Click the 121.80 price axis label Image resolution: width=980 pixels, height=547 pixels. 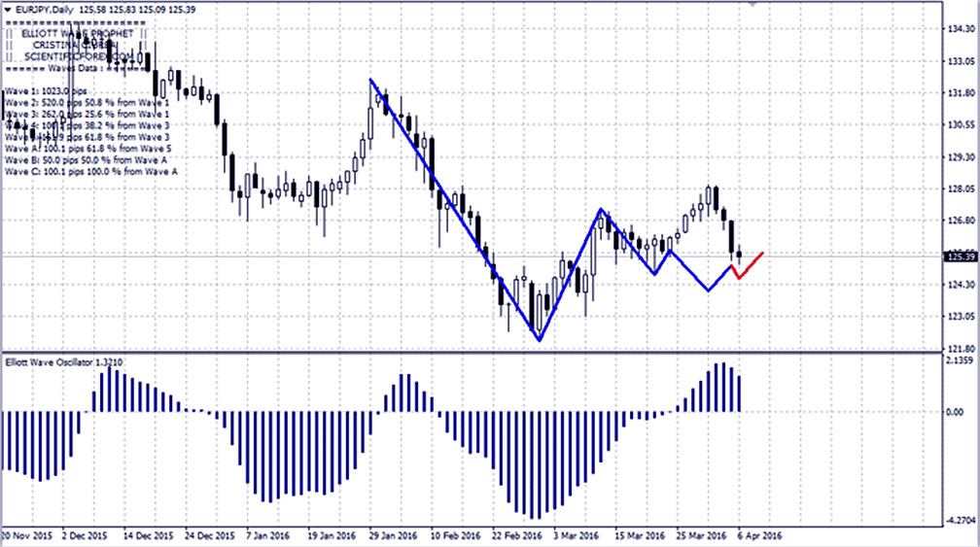[961, 347]
